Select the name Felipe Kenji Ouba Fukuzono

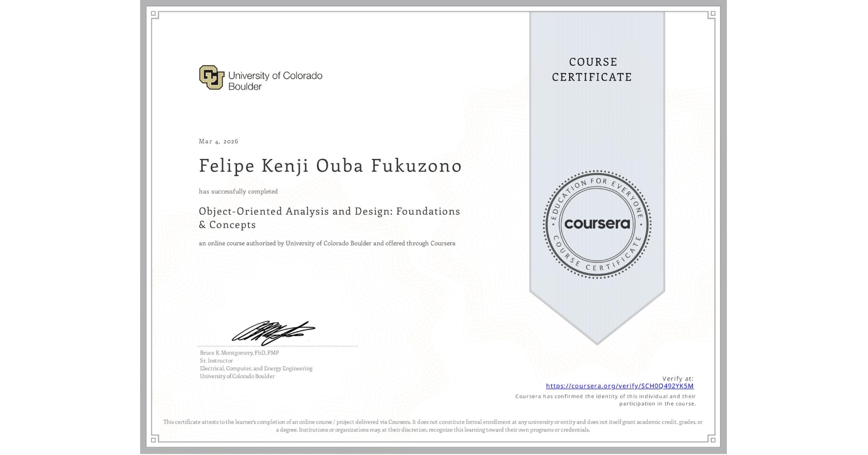coord(330,166)
